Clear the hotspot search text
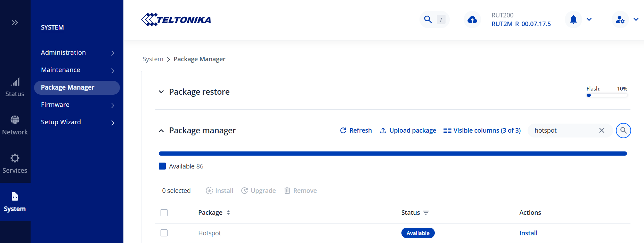Image resolution: width=644 pixels, height=243 pixels. click(x=602, y=131)
